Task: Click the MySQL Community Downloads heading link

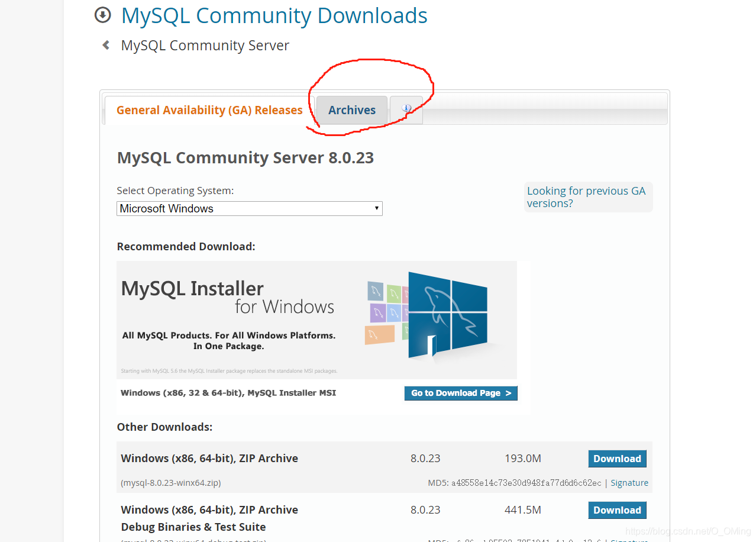Action: click(x=274, y=15)
